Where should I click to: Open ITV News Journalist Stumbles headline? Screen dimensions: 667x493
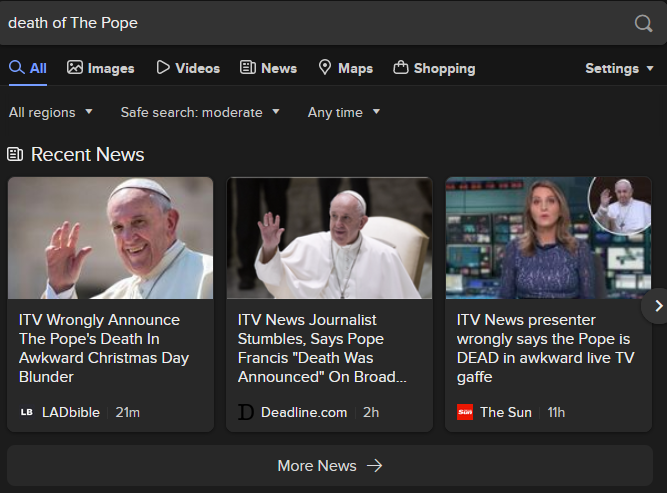322,348
